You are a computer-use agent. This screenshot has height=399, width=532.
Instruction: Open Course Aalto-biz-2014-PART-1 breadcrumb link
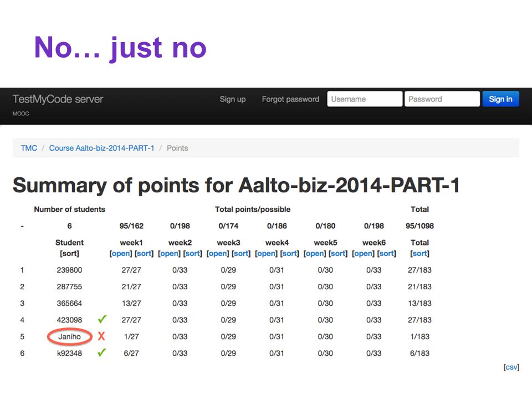(x=102, y=148)
